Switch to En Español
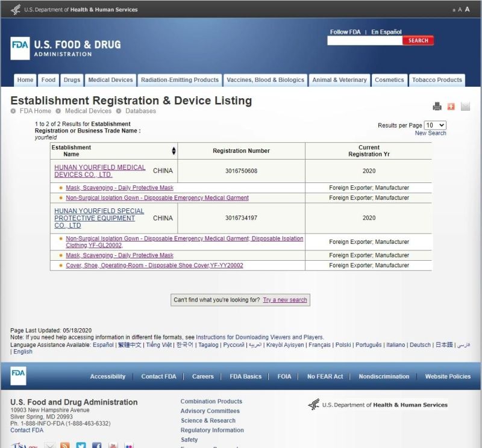 (x=386, y=32)
